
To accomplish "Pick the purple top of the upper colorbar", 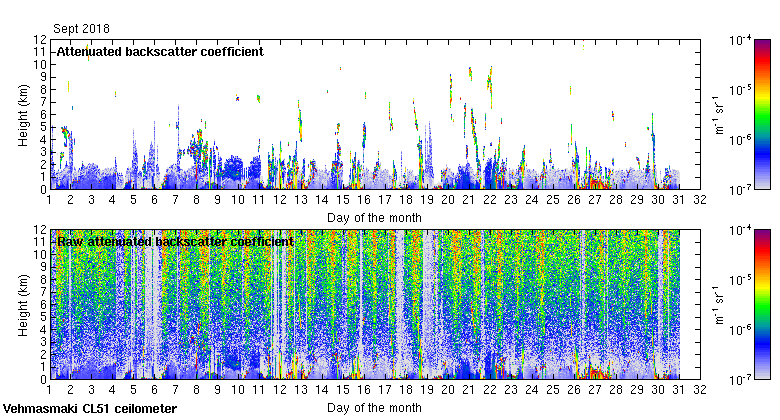I will click(x=762, y=44).
